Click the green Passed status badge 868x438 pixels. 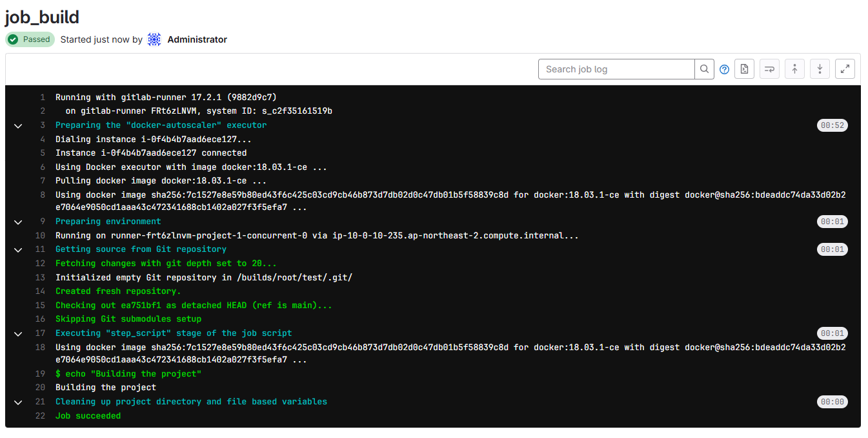[x=30, y=39]
